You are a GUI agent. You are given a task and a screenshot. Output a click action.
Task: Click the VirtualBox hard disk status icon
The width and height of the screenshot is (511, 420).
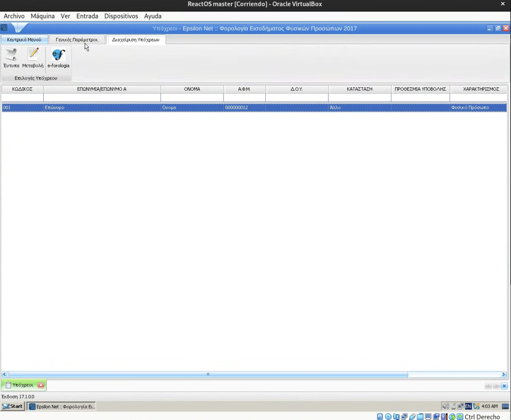[380, 417]
